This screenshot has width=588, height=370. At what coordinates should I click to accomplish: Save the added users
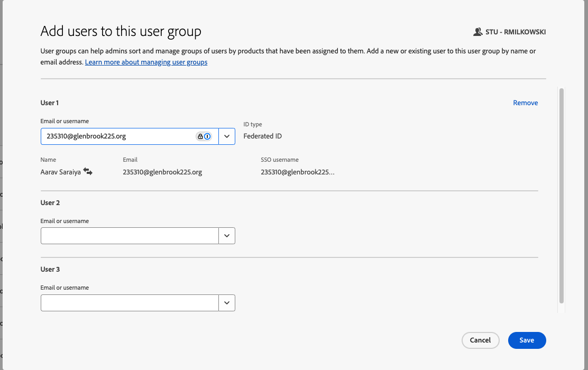pyautogui.click(x=527, y=340)
